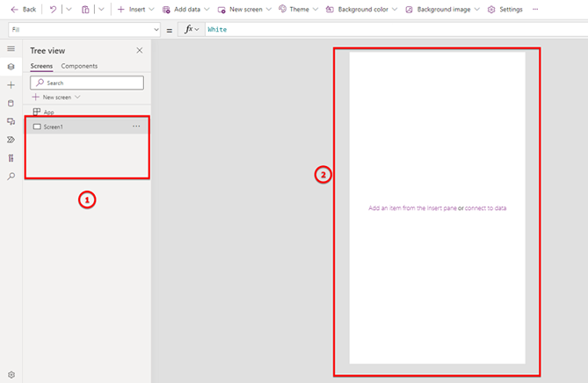Expand the fx chevron in the formula bar
Screen dimensions: 588x383
click(197, 30)
